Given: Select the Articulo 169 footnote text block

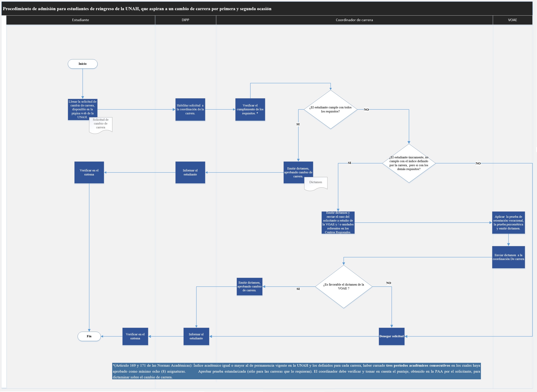Looking at the screenshot, I should pos(296,371).
